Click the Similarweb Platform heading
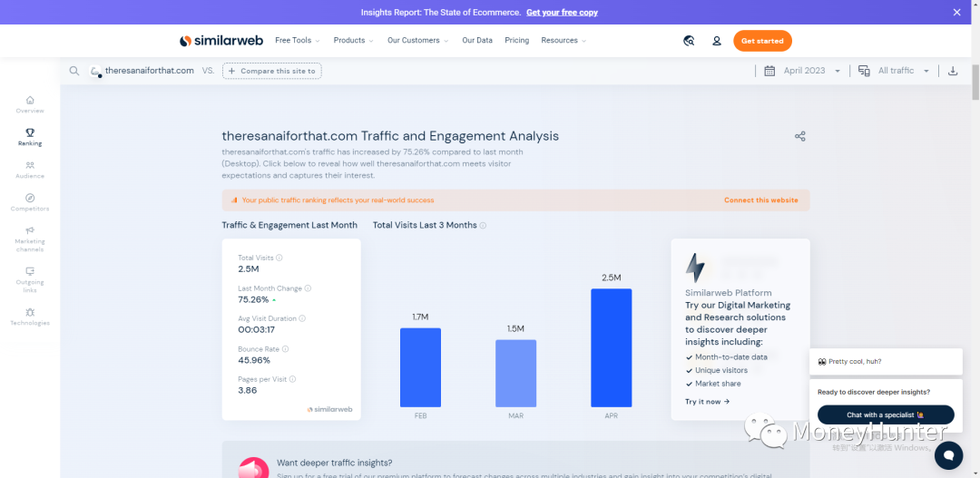Viewport: 980px width, 478px height. pos(728,293)
